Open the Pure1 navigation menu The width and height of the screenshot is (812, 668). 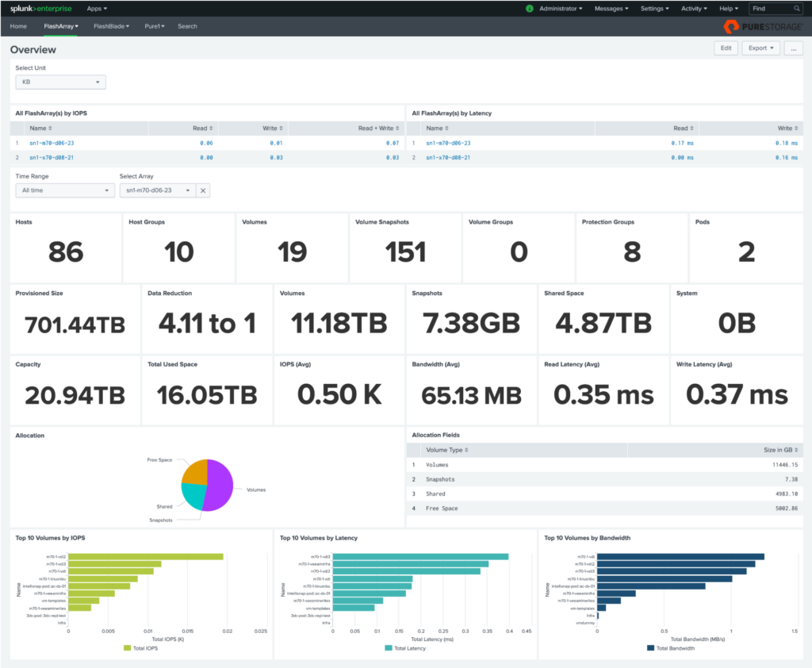[155, 26]
